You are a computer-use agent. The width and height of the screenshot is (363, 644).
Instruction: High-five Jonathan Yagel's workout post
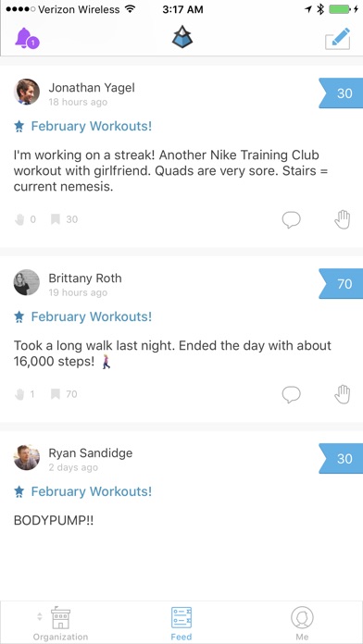(x=342, y=219)
